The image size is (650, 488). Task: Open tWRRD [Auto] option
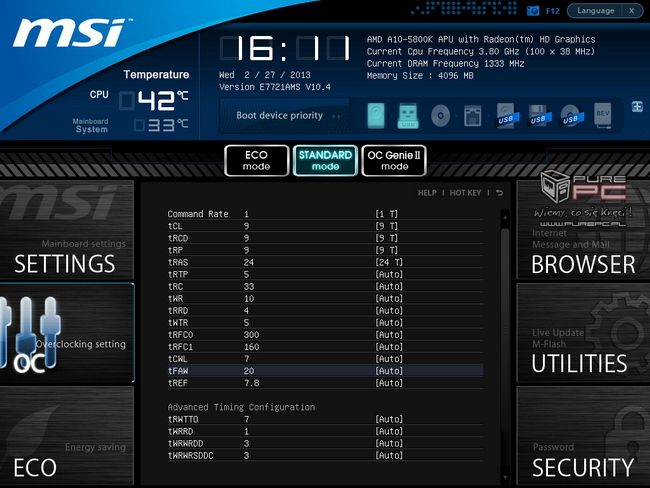(x=389, y=431)
